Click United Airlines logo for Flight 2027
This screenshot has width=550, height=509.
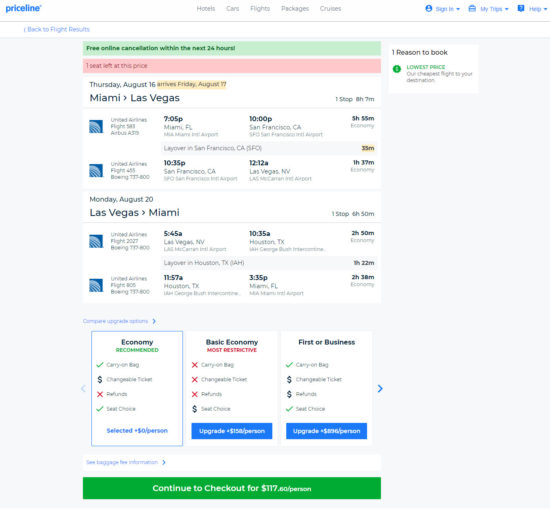[96, 241]
